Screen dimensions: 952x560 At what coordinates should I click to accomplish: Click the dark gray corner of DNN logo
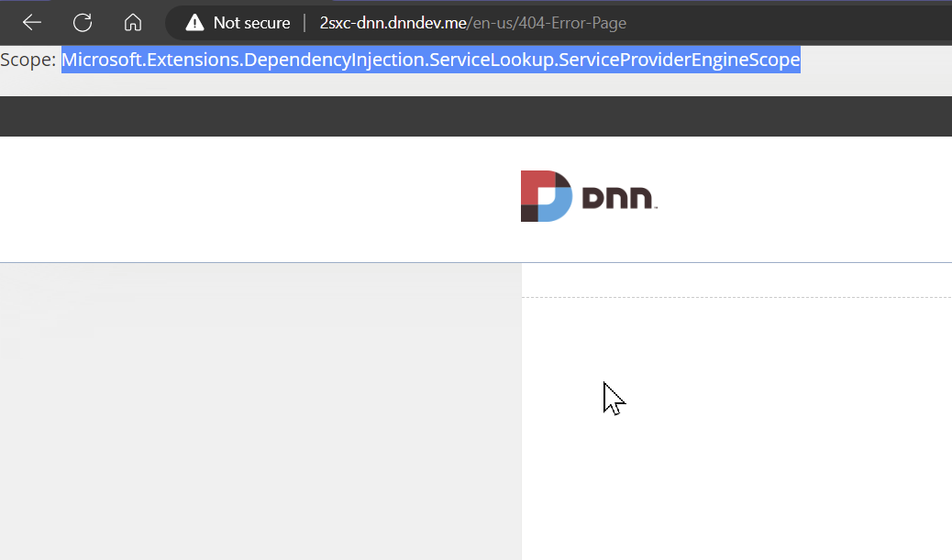pyautogui.click(x=530, y=214)
